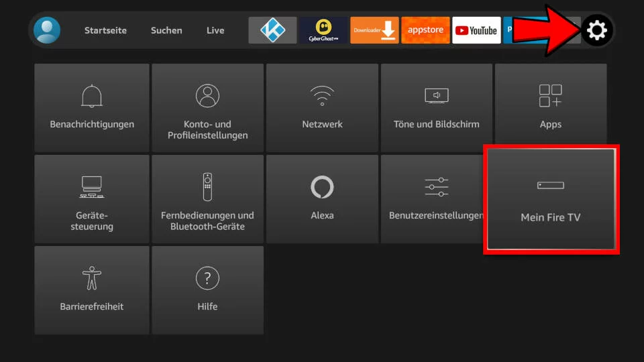The width and height of the screenshot is (644, 362).
Task: Open Benachrichtigungen settings tile
Action: click(x=92, y=107)
